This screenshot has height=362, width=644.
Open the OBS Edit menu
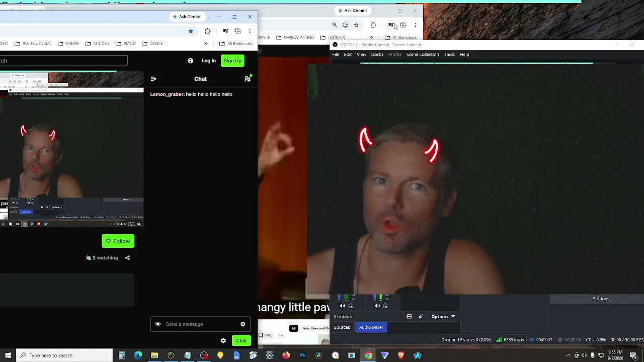tap(348, 55)
